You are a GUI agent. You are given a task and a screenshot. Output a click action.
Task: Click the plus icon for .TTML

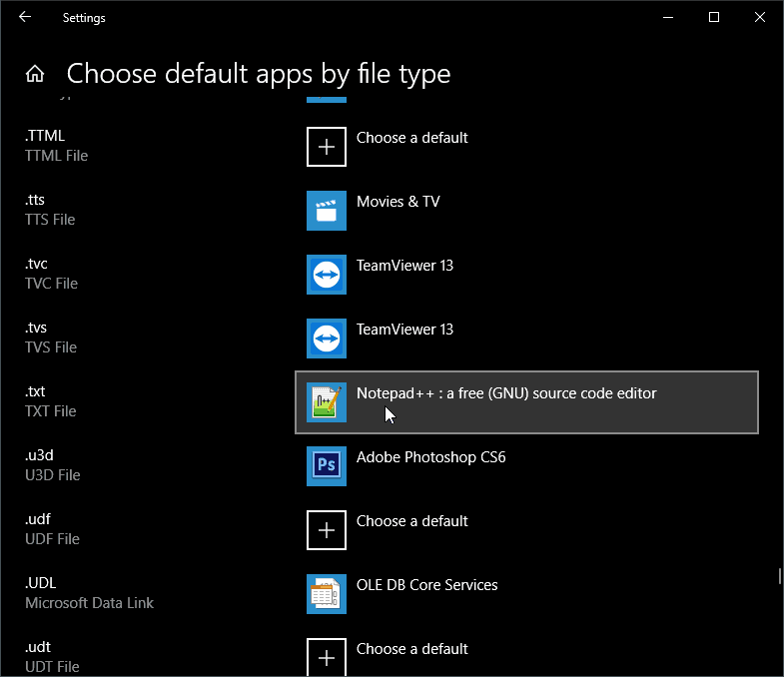pos(327,147)
